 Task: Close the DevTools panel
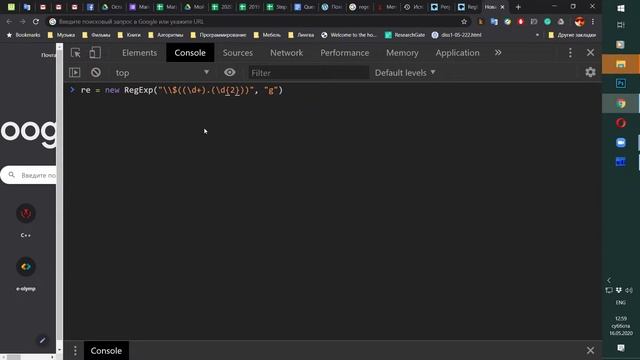[590, 53]
